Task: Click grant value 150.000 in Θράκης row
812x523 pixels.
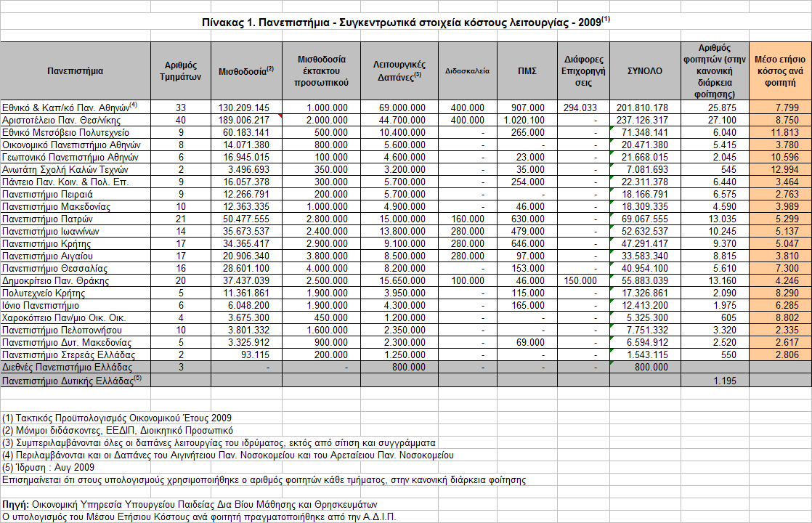Action: 584,281
